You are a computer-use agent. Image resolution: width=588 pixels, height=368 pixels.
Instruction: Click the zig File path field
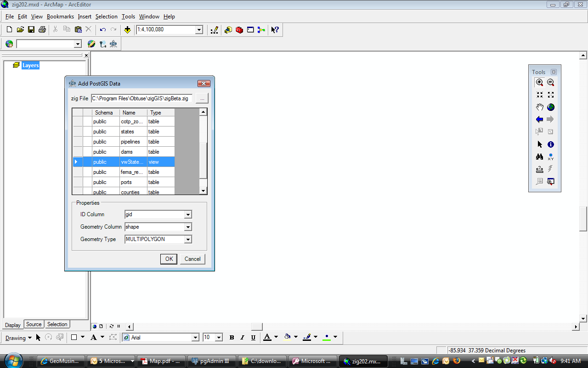tap(142, 98)
